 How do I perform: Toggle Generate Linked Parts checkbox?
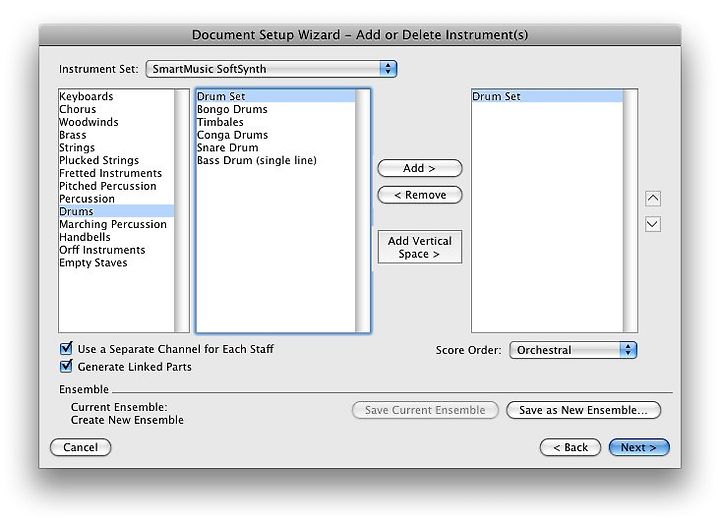(66, 366)
